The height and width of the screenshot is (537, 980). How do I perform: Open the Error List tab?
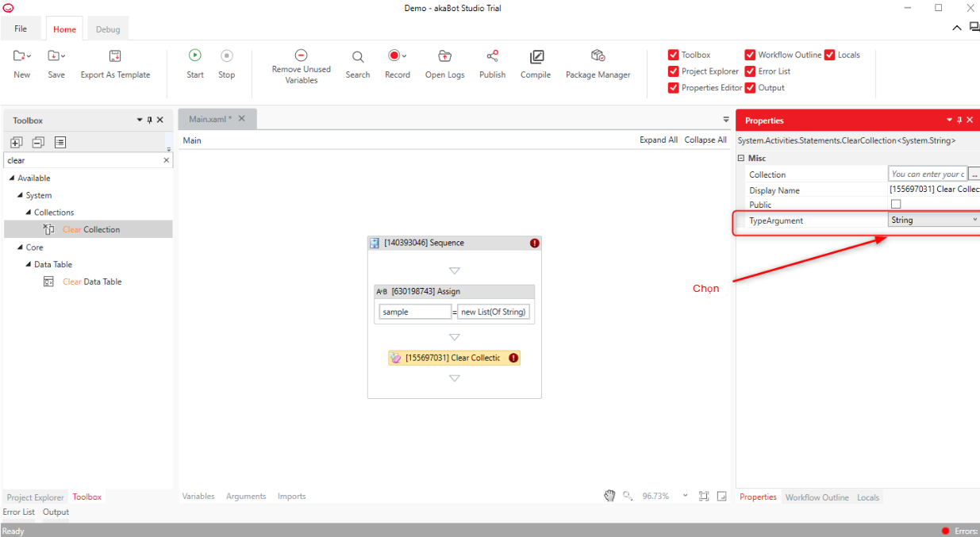point(19,512)
